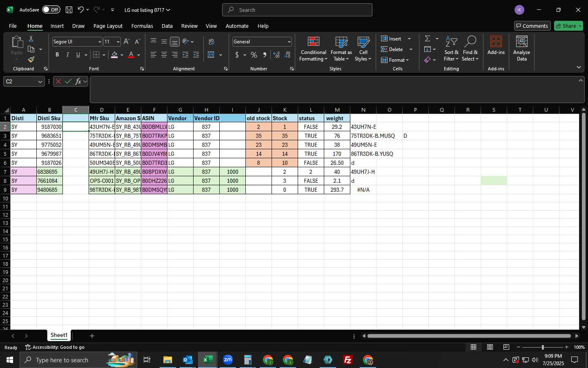Screen dimensions: 588x368
Task: Open Analyze Data tool
Action: pos(522,48)
